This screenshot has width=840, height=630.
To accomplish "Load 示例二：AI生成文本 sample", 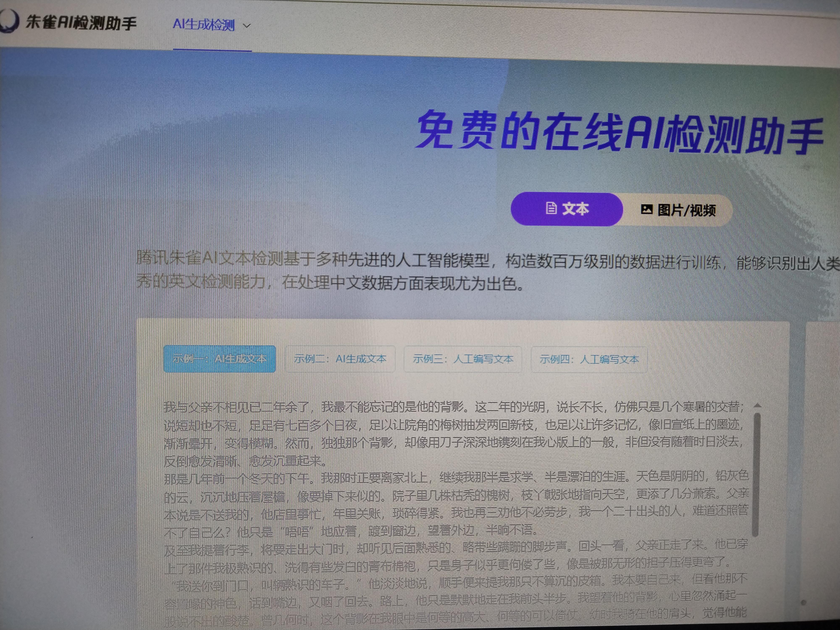I will [340, 359].
